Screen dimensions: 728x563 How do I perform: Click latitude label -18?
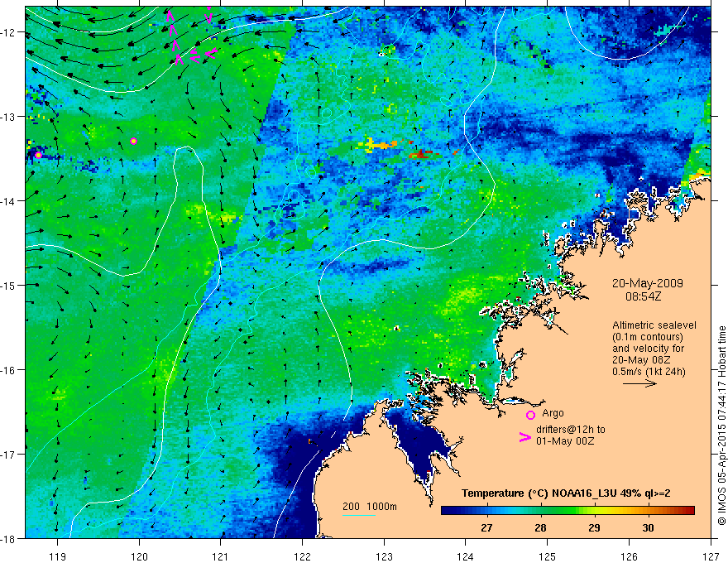click(8, 538)
